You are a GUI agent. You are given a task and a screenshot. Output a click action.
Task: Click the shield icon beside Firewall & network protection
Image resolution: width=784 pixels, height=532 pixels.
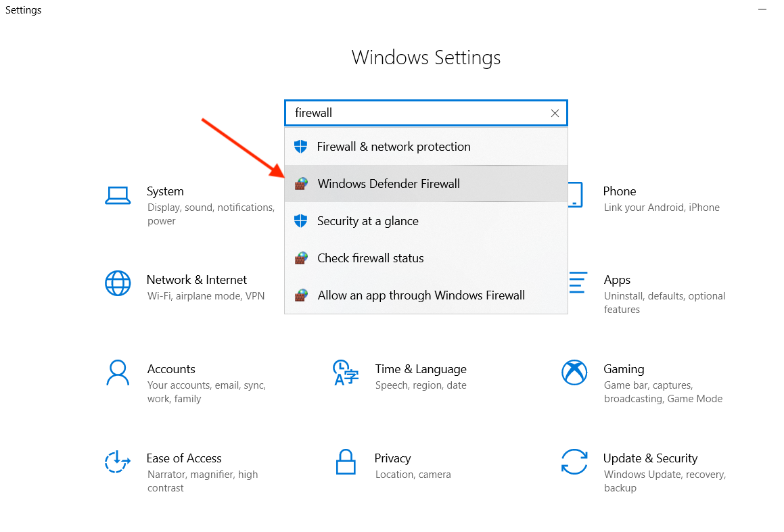[x=300, y=147]
